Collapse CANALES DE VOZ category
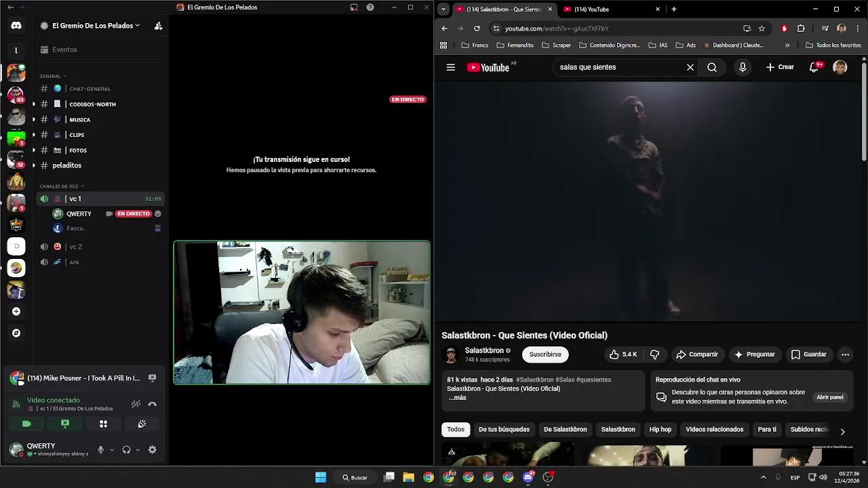The height and width of the screenshot is (488, 868). (x=62, y=186)
